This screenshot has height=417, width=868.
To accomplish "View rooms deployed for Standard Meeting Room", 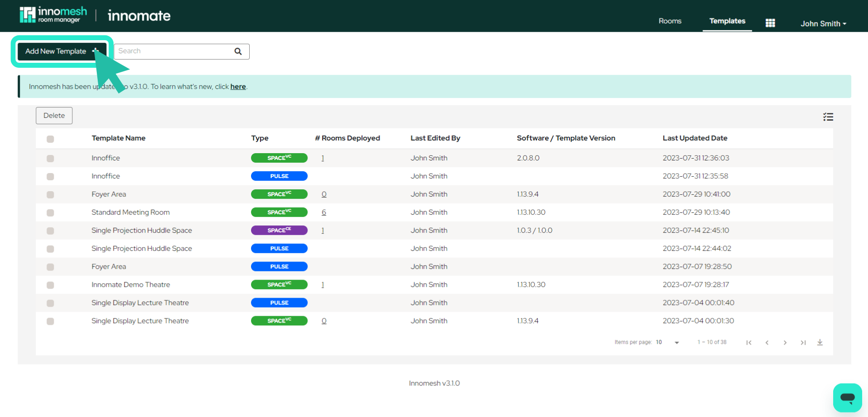I will [323, 212].
